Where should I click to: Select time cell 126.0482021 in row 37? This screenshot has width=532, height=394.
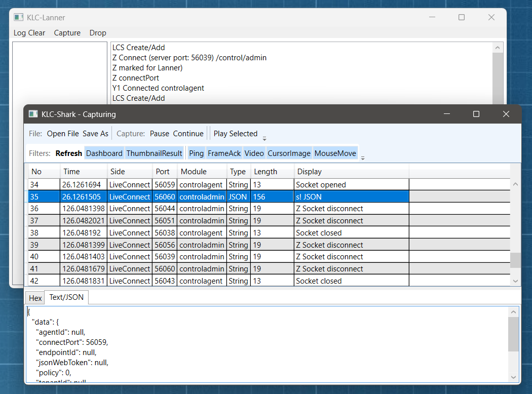(84, 221)
